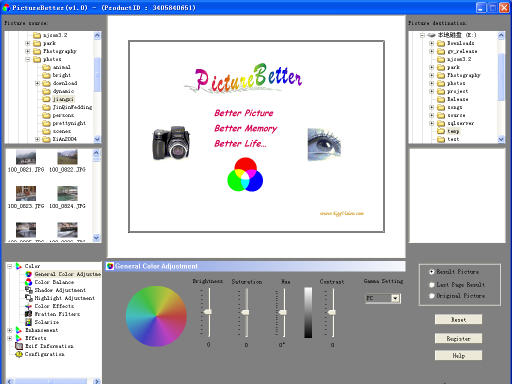The width and height of the screenshot is (512, 384).
Task: Click the Register button
Action: [x=458, y=338]
